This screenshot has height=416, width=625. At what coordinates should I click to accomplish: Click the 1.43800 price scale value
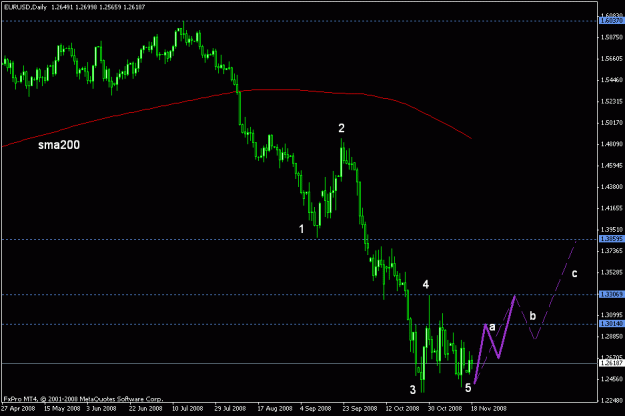click(611, 186)
